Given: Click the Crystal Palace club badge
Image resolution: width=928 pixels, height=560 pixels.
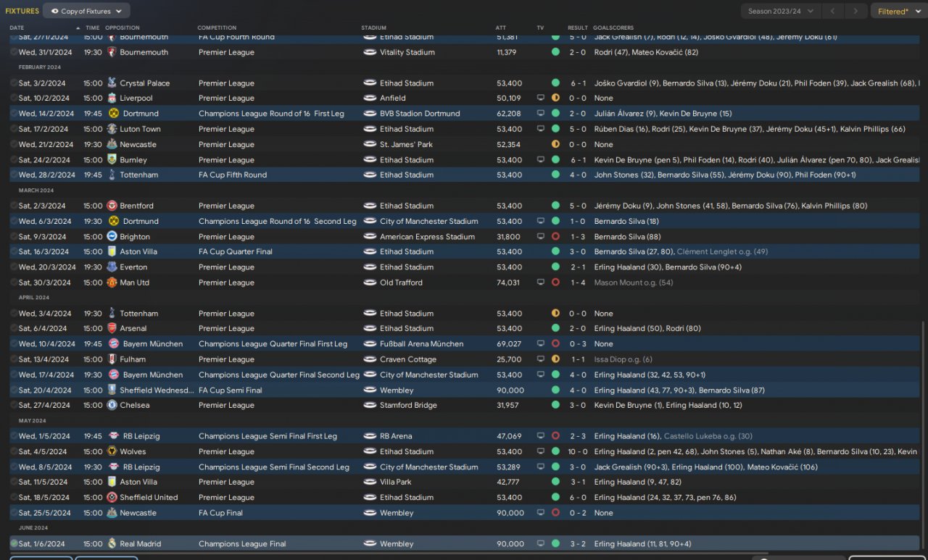Looking at the screenshot, I should (x=112, y=83).
